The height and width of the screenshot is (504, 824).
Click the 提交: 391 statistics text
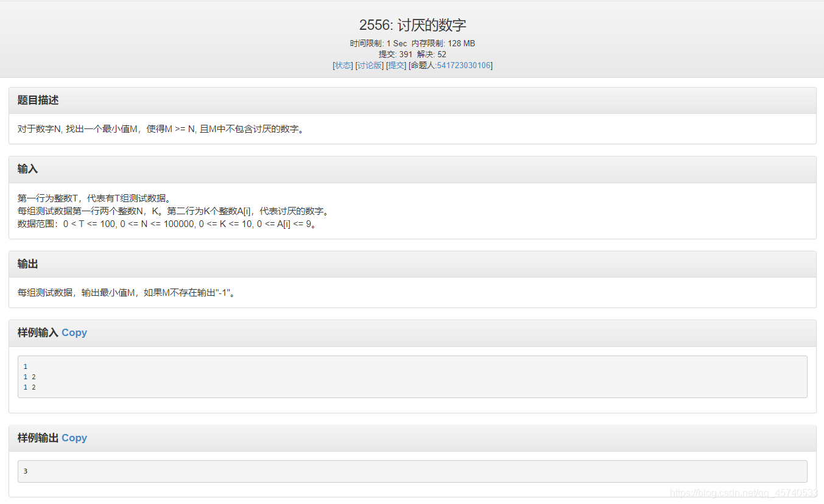pos(395,54)
